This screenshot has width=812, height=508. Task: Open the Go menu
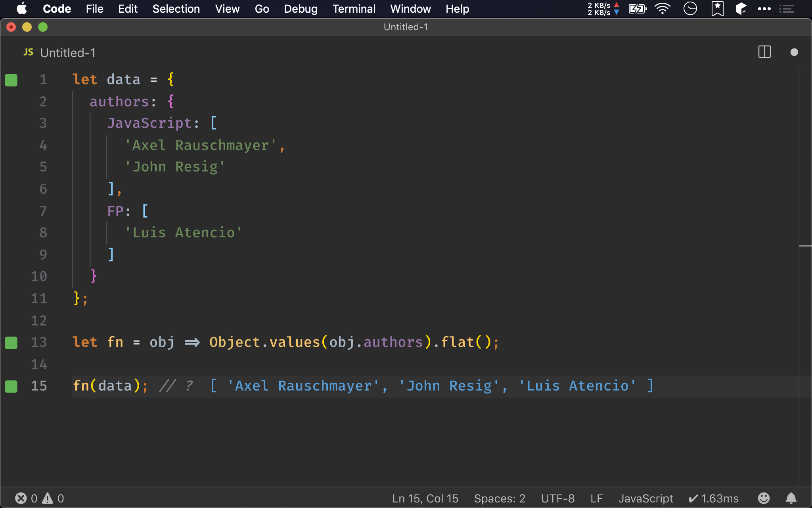262,9
